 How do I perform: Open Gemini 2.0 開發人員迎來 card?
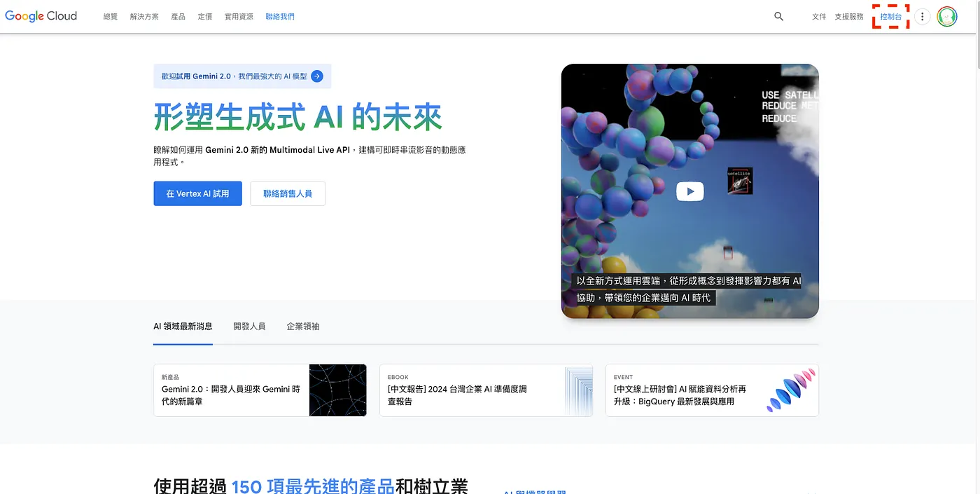[x=260, y=390]
